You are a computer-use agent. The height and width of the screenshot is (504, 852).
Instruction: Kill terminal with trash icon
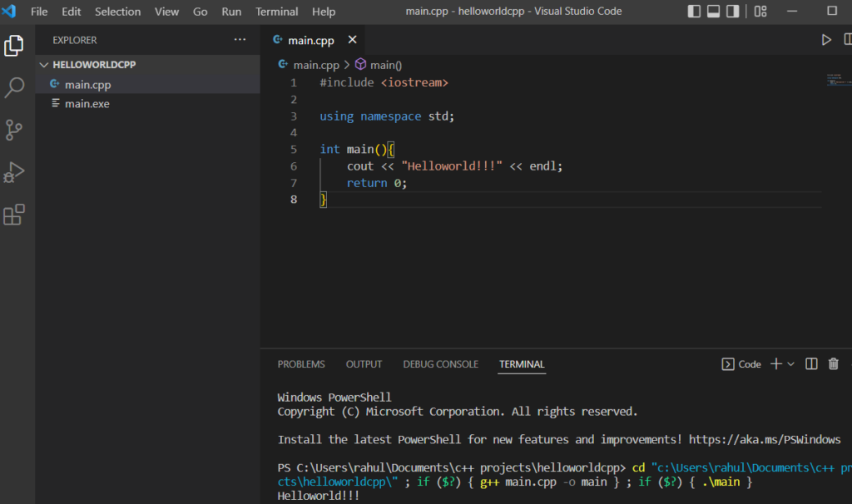pos(834,364)
